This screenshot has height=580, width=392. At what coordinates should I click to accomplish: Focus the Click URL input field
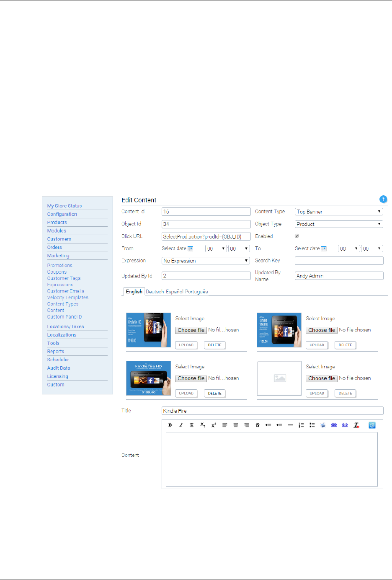[x=206, y=236]
